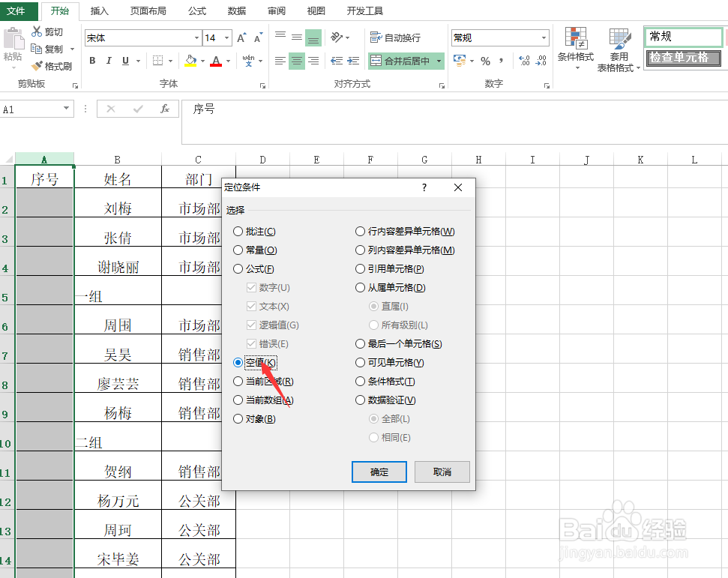Viewport: 728px width, 578px height.
Task: Click 合并后居中 merge button
Action: pos(402,61)
